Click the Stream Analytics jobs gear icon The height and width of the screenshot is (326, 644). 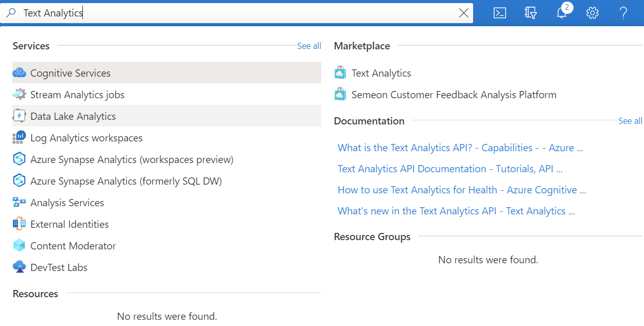click(19, 95)
